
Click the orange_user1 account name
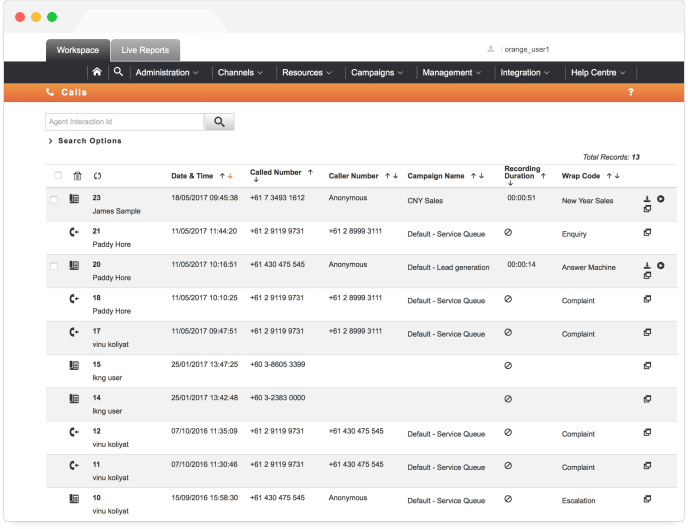527,49
